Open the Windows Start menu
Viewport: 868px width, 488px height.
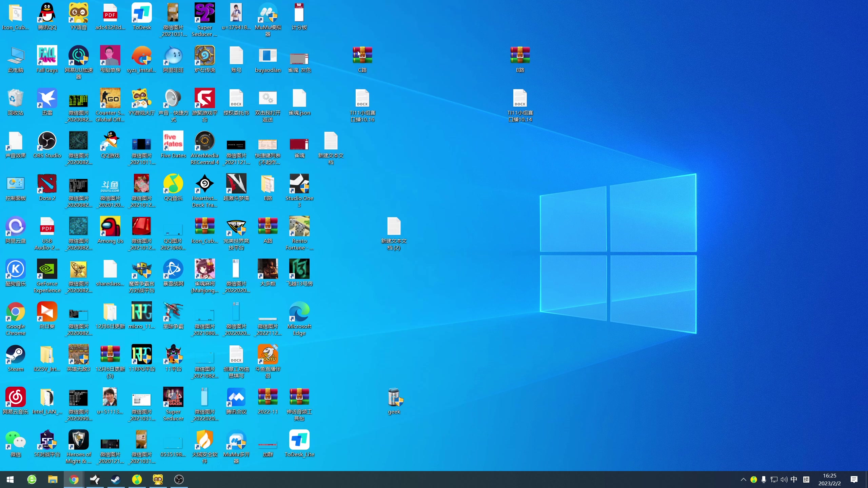pos(10,480)
